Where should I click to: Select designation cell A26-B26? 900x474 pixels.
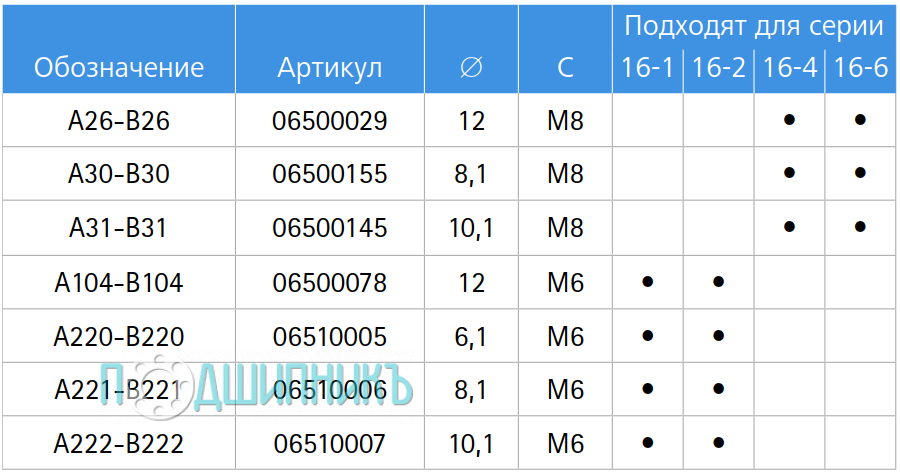click(119, 121)
